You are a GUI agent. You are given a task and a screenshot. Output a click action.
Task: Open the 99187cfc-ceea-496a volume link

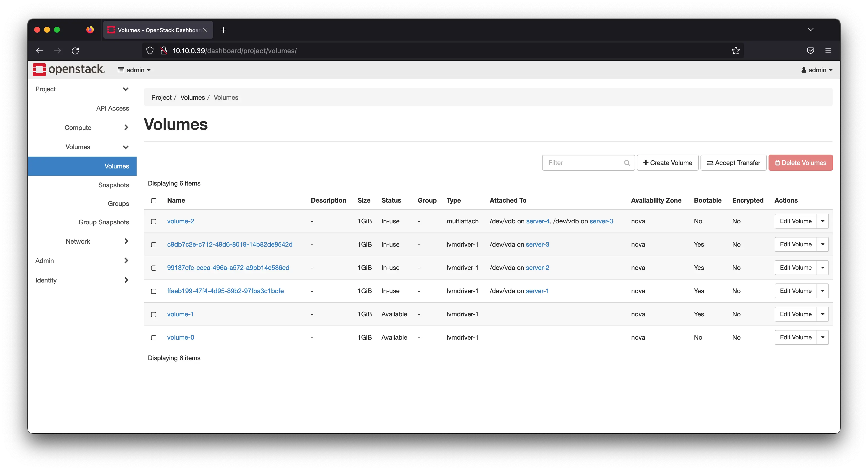[x=228, y=267]
